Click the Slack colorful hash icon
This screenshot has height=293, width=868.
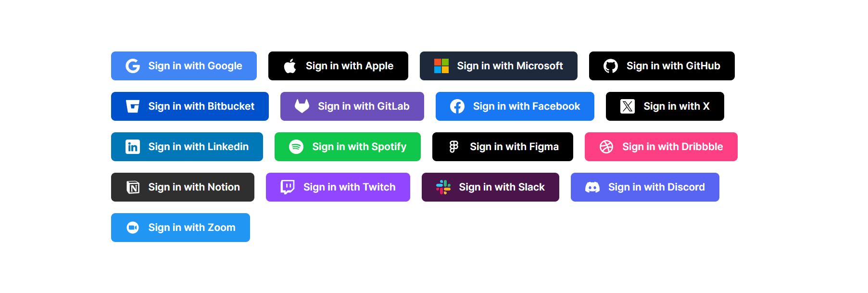443,187
